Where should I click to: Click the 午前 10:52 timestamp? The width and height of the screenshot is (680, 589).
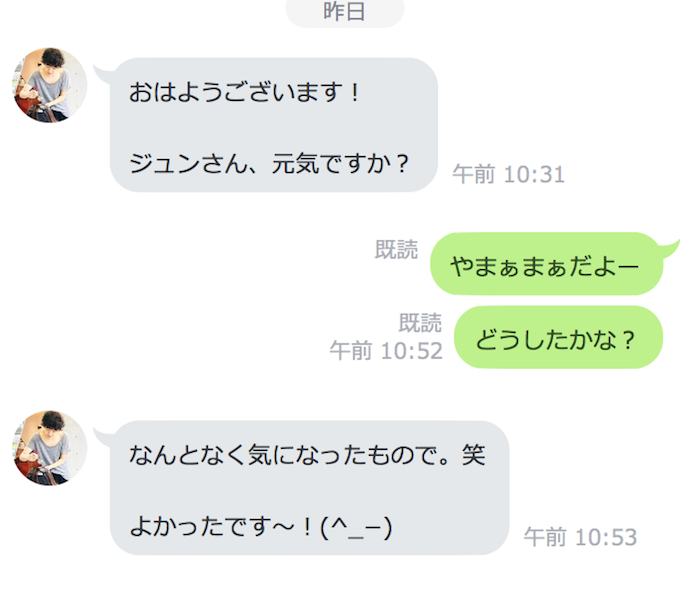(x=386, y=350)
